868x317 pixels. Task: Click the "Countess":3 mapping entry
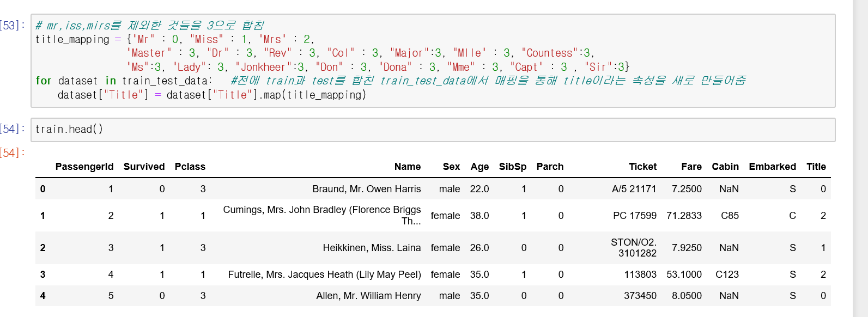(x=556, y=53)
